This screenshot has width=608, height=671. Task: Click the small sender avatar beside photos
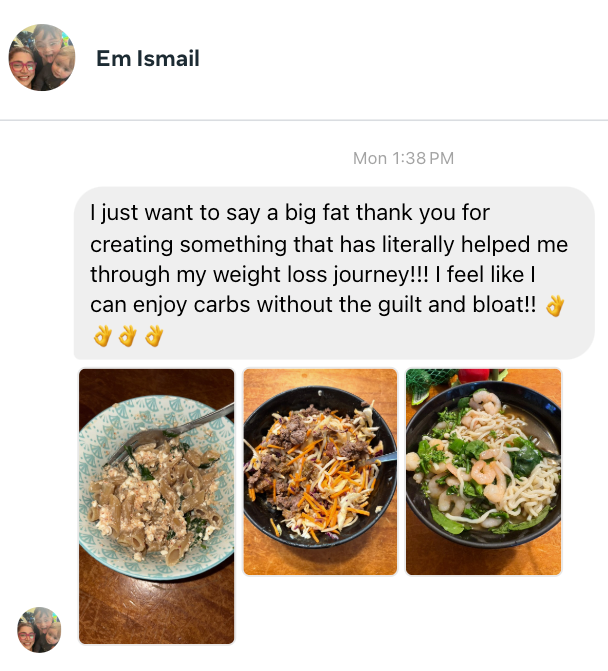(39, 629)
